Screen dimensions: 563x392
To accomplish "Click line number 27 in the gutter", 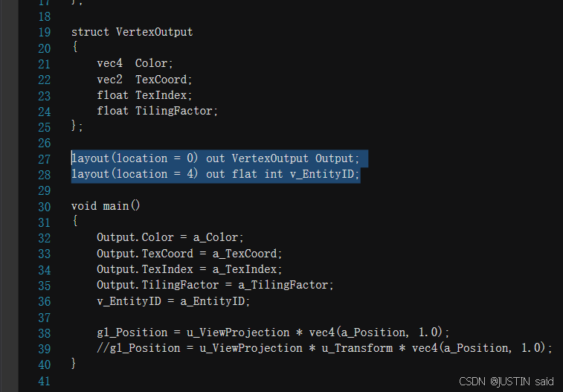I will pyautogui.click(x=43, y=158).
